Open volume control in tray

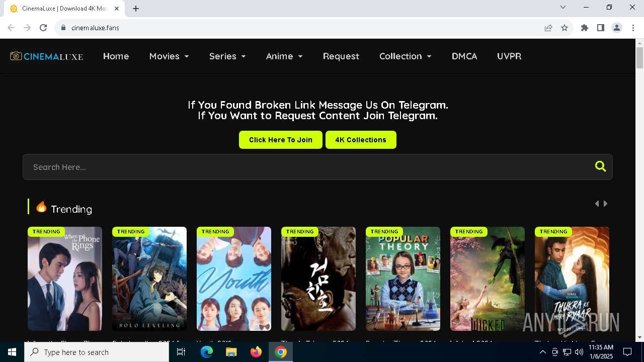click(x=579, y=352)
